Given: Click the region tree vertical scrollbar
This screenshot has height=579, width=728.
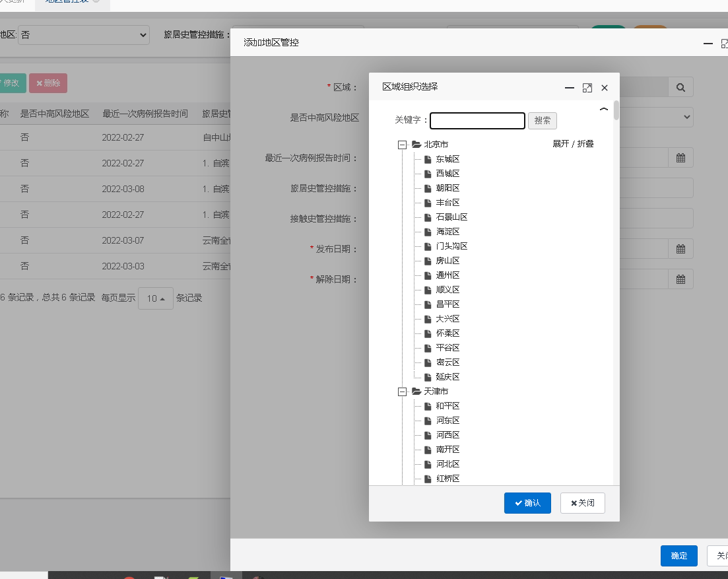Looking at the screenshot, I should (x=616, y=110).
